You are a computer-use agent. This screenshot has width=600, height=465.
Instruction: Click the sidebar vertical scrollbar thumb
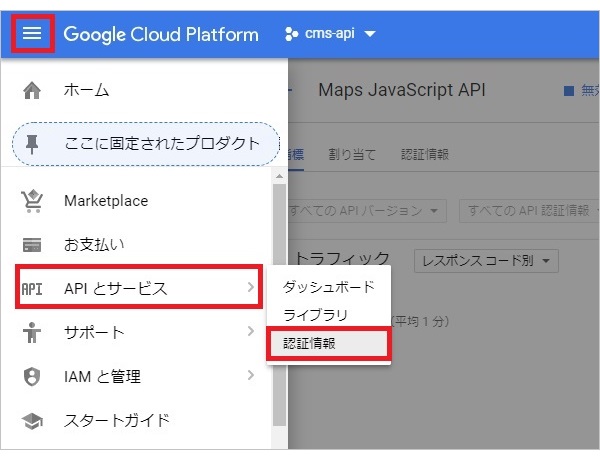click(x=279, y=305)
